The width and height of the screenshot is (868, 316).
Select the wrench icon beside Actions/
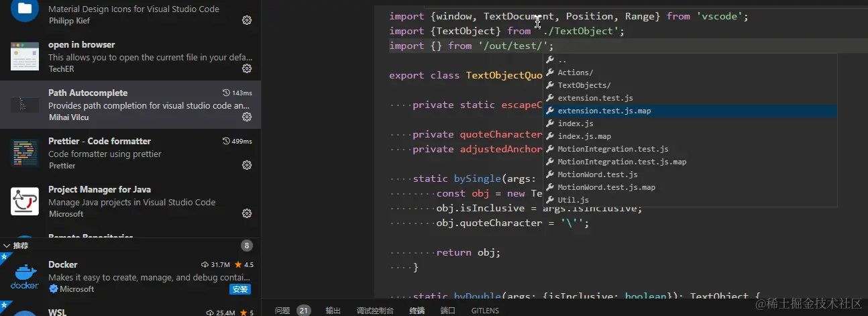550,72
